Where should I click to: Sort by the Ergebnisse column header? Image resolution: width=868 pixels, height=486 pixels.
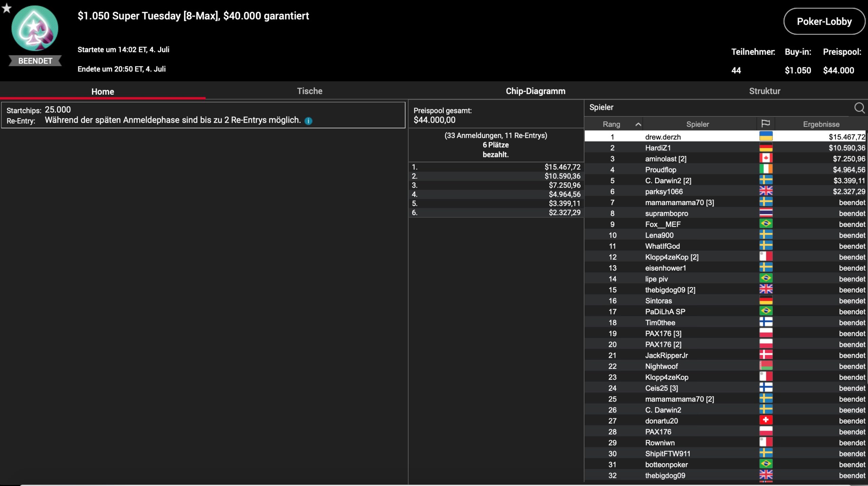coord(821,124)
